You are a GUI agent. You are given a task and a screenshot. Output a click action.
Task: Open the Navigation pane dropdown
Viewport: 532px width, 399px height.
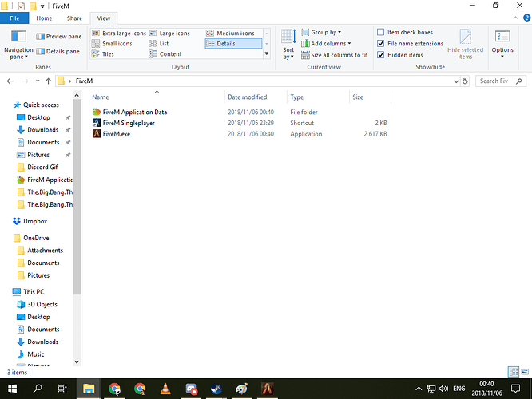18,45
